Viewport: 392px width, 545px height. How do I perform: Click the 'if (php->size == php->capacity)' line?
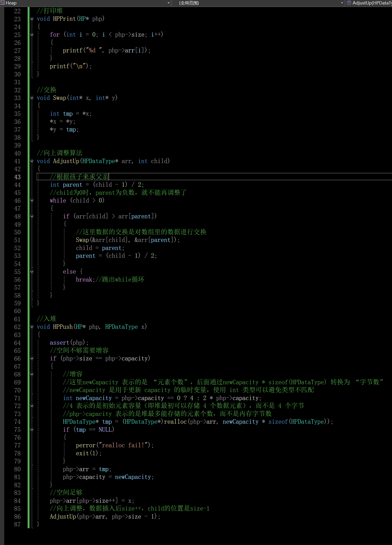point(100,358)
